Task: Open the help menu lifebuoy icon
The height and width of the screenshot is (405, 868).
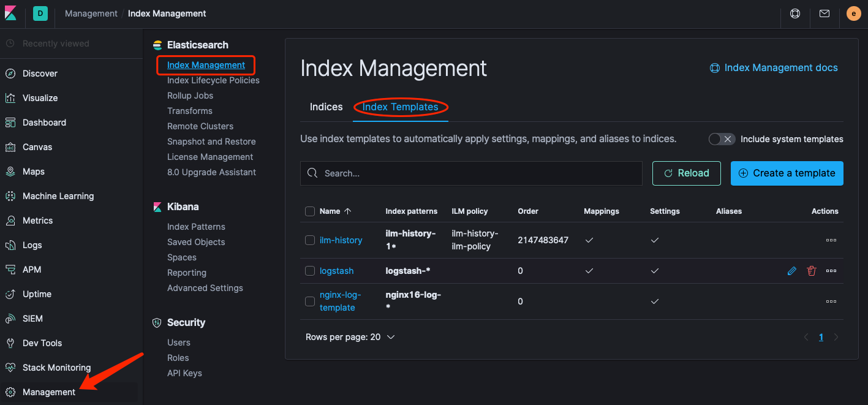Action: 795,13
